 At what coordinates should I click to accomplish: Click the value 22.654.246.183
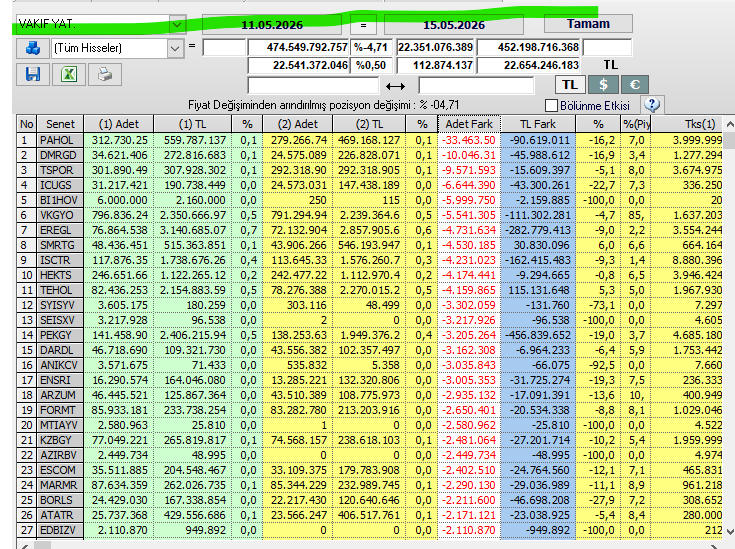pyautogui.click(x=529, y=65)
